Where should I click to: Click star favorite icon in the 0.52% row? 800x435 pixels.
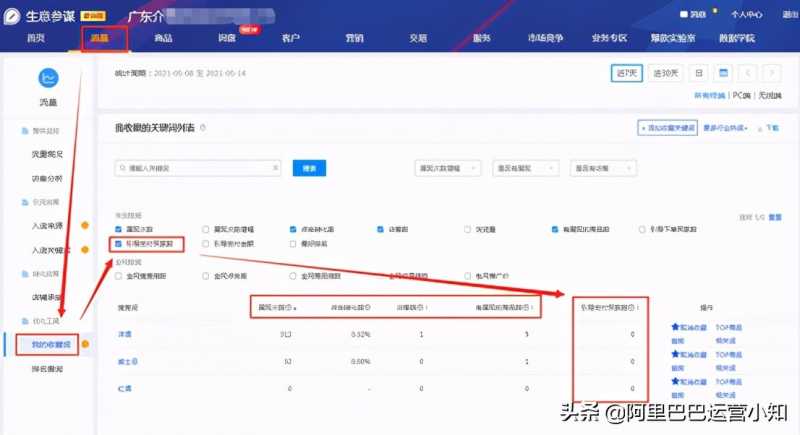pos(675,327)
